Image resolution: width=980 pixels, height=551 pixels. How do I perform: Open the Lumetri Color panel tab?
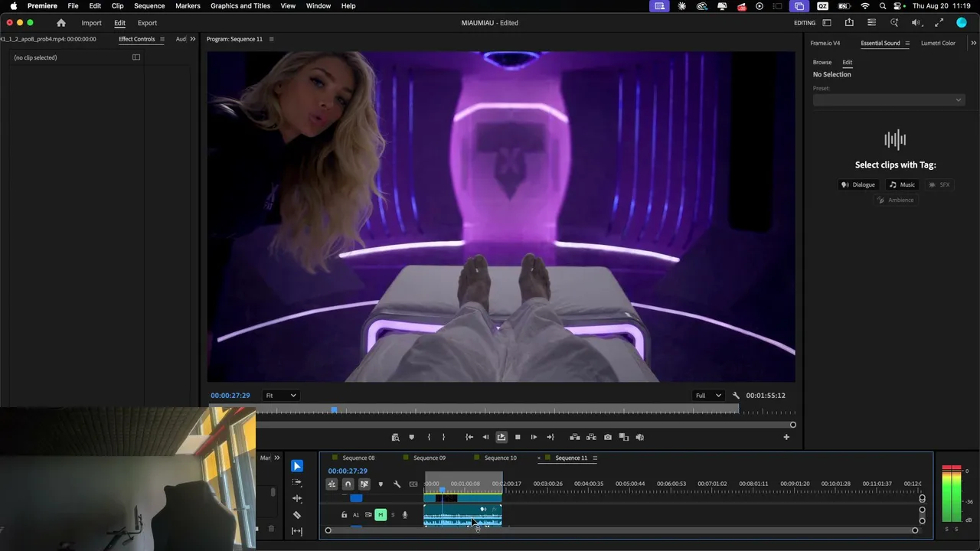(x=938, y=43)
